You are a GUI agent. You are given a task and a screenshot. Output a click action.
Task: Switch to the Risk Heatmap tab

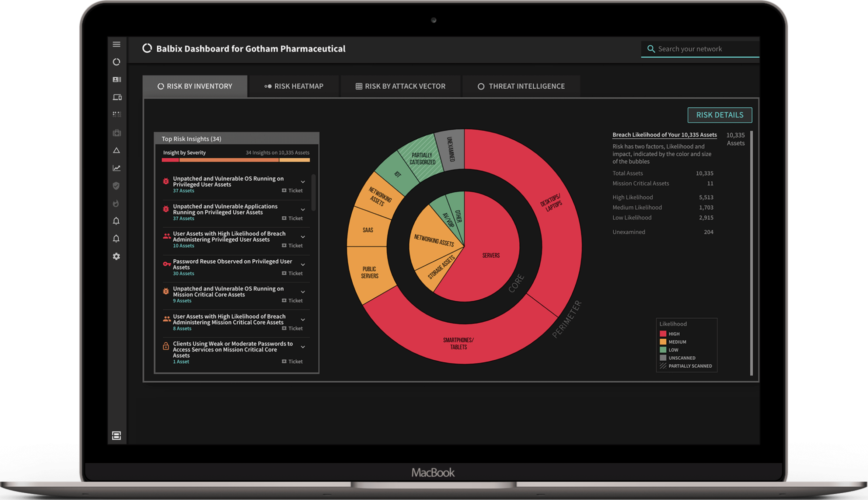(x=294, y=86)
